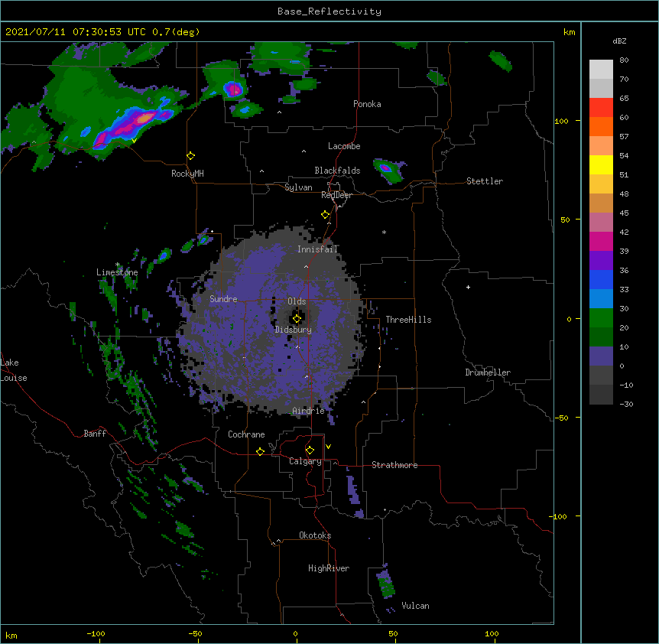Click the asterisk marker east of Innisfail

pos(384,232)
